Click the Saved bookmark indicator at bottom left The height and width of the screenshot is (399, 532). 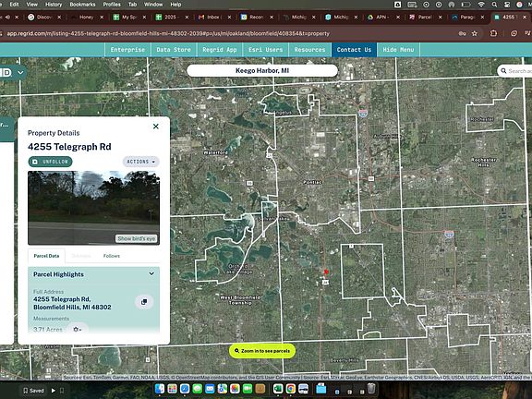tap(33, 391)
